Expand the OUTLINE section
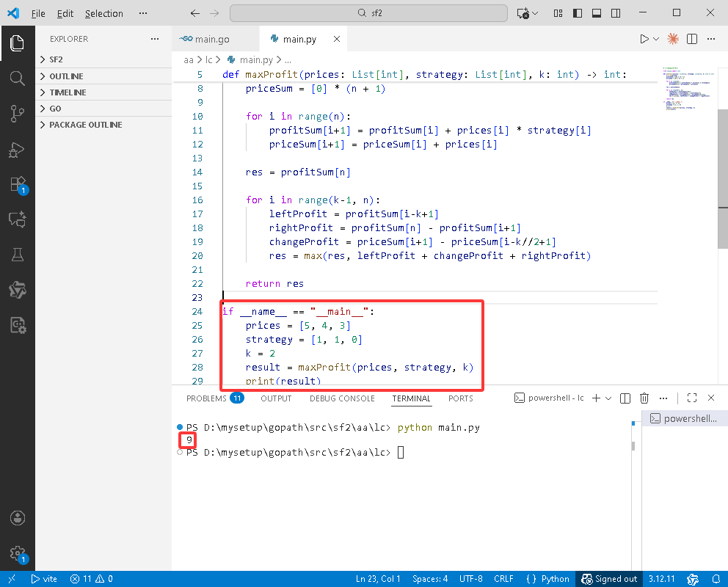Image resolution: width=728 pixels, height=587 pixels. pos(103,76)
